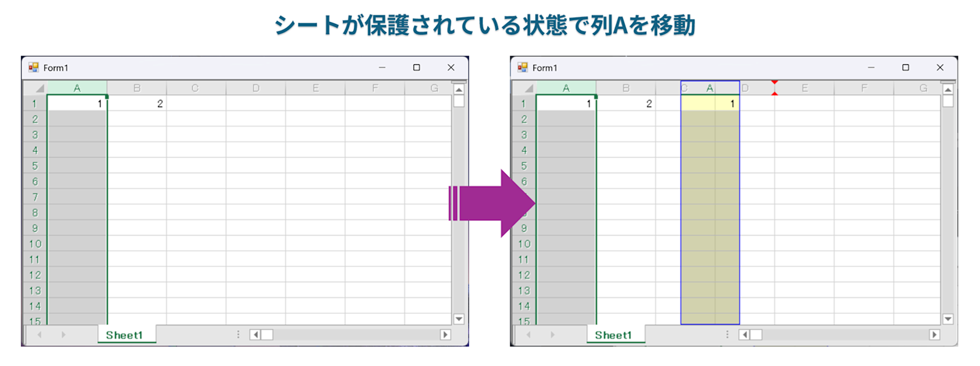Screen dimensions: 980x366
Task: Click cell A1 with value 1, left window
Action: (x=77, y=103)
